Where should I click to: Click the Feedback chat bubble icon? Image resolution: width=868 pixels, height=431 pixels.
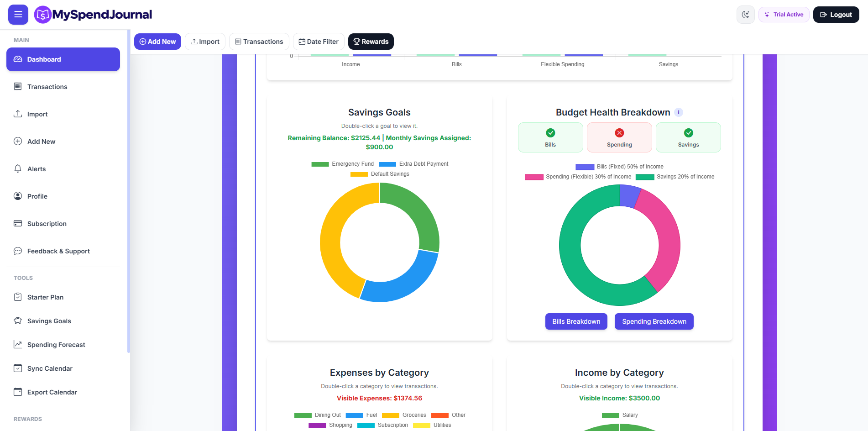pyautogui.click(x=18, y=251)
